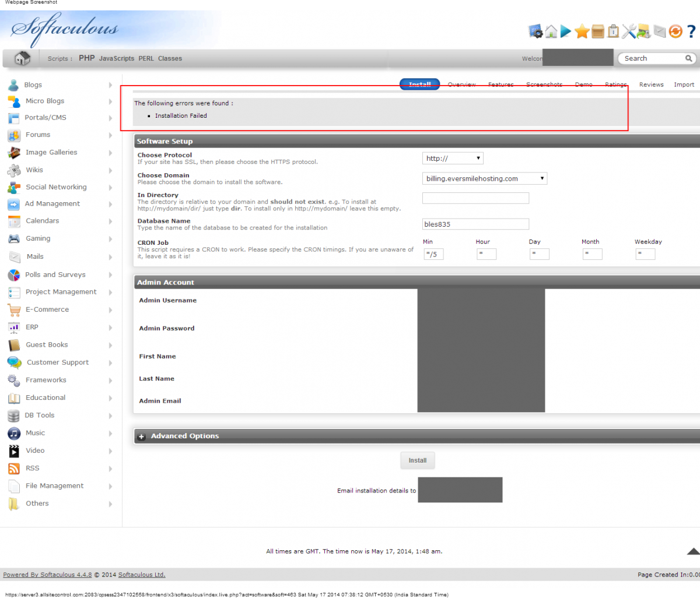Open script ratings via gold star icon
The height and width of the screenshot is (598, 700).
[582, 31]
